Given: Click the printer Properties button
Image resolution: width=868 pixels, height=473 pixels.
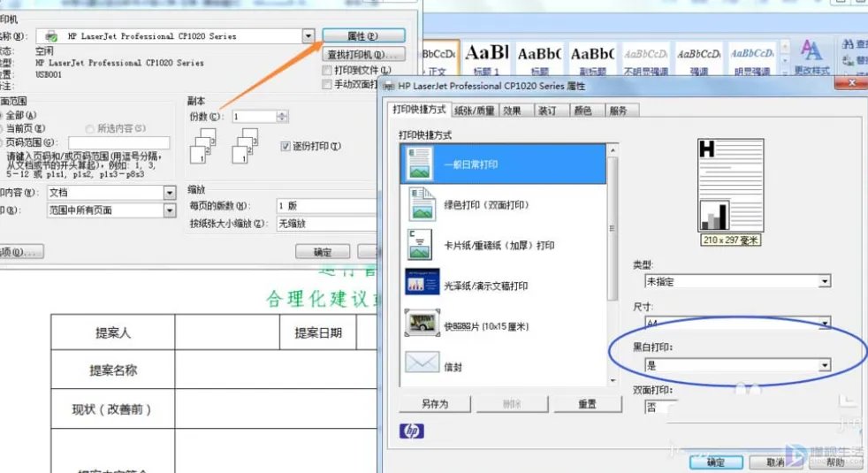Looking at the screenshot, I should click(x=363, y=36).
